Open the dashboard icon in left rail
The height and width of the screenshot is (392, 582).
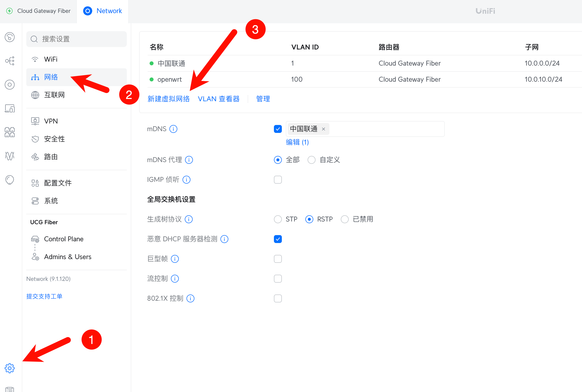point(10,37)
